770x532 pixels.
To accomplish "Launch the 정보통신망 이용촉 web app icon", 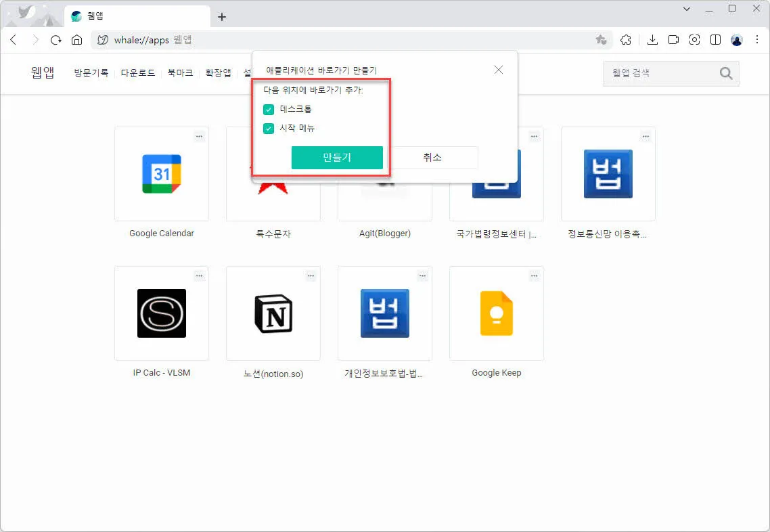I will (608, 174).
